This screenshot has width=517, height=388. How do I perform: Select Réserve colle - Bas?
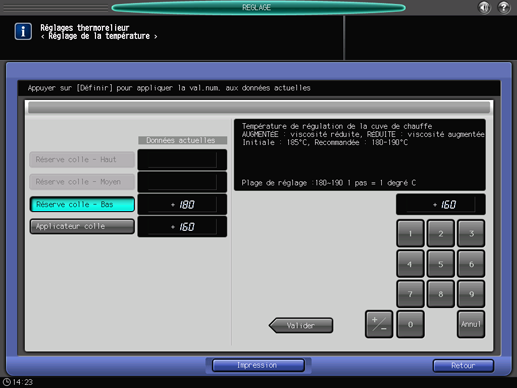82,204
